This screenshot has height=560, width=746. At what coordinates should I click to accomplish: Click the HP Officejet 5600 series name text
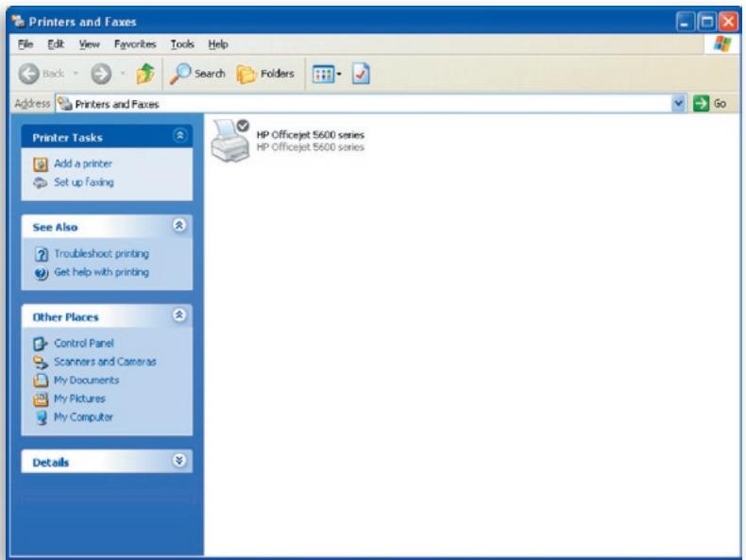click(310, 135)
